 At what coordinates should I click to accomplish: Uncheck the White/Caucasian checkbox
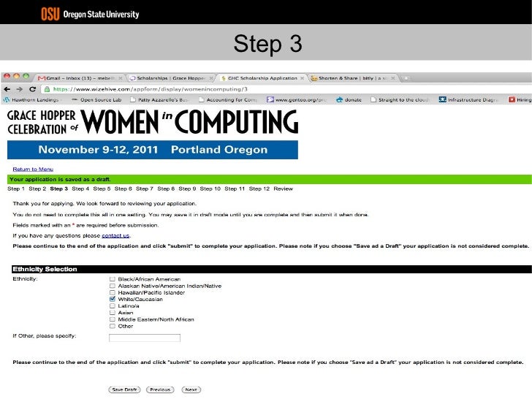pos(113,299)
